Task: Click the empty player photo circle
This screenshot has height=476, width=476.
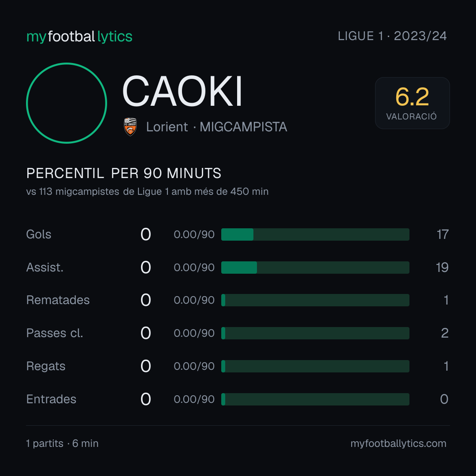Action: point(67,103)
